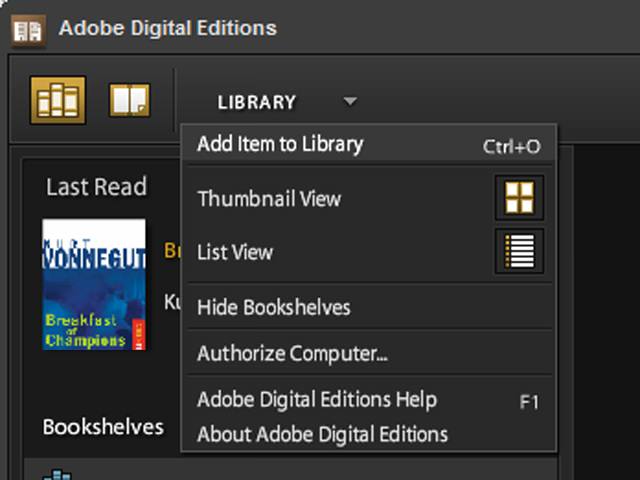Click the Adobe Digital Editions title bar icon

coord(27,28)
